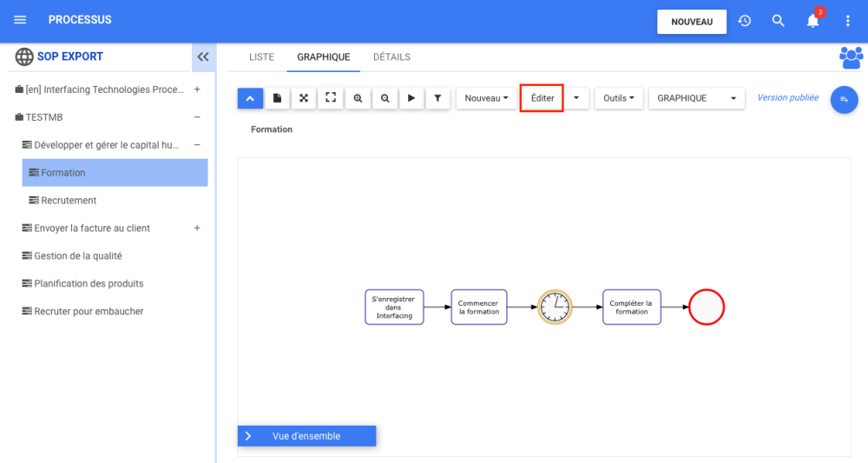Open search with the magnifier icon
This screenshot has height=463, width=868.
[779, 21]
